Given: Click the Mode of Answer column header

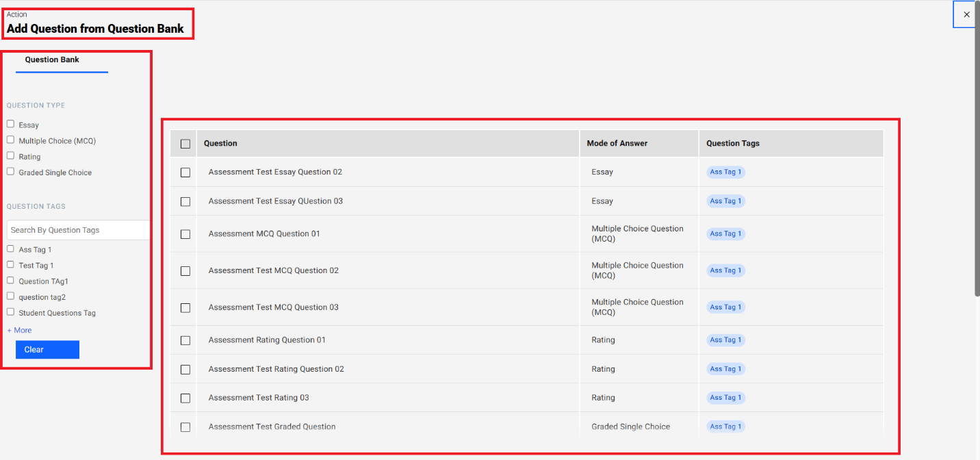Looking at the screenshot, I should pyautogui.click(x=617, y=143).
